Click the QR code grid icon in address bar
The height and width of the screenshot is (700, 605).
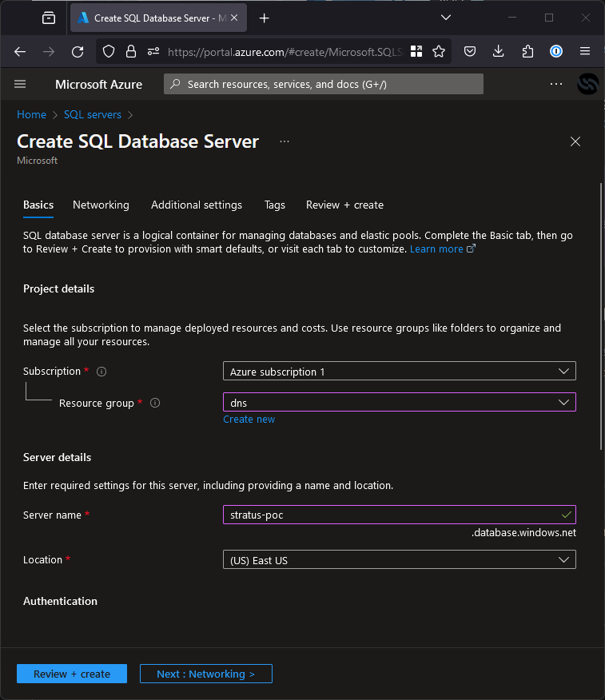(x=416, y=51)
